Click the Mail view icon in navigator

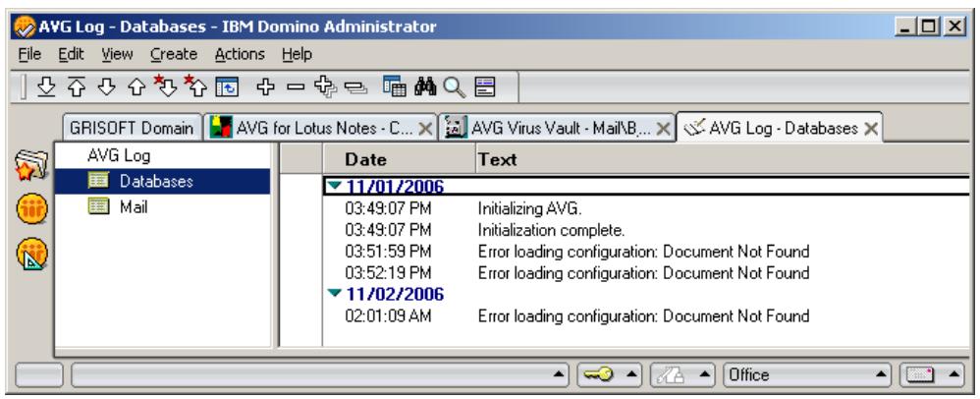point(99,206)
